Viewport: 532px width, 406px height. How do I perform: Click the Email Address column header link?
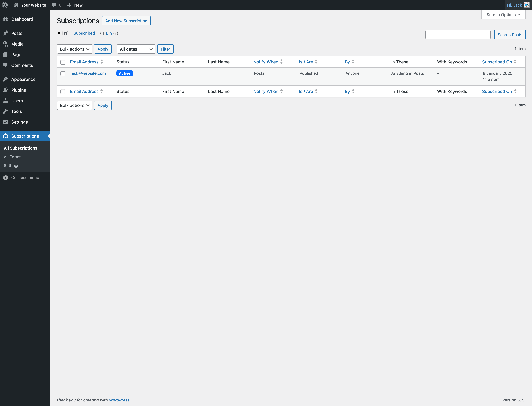click(84, 62)
